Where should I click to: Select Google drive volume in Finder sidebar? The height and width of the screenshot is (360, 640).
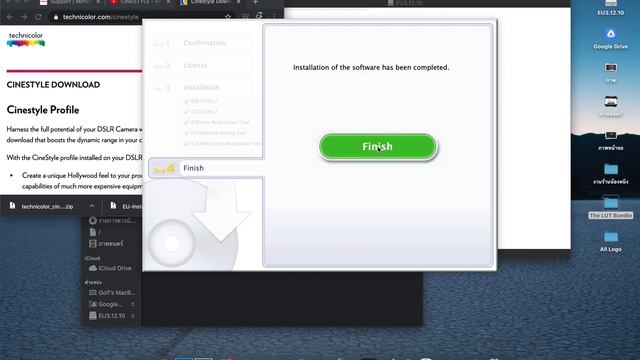pos(107,304)
